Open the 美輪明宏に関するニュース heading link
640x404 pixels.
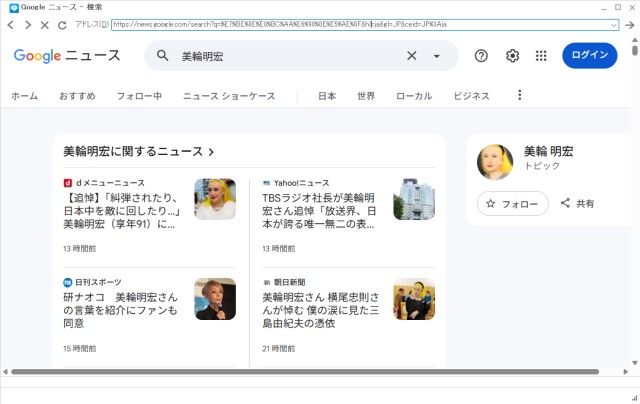pyautogui.click(x=138, y=152)
